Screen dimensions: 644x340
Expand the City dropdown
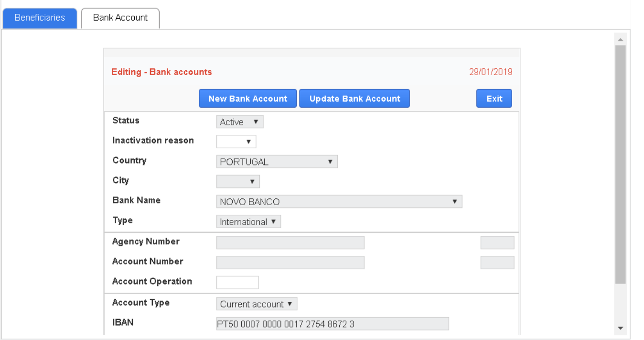pyautogui.click(x=238, y=182)
